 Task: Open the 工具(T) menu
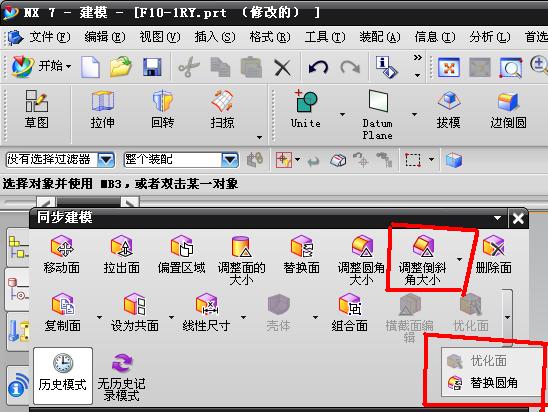click(325, 37)
